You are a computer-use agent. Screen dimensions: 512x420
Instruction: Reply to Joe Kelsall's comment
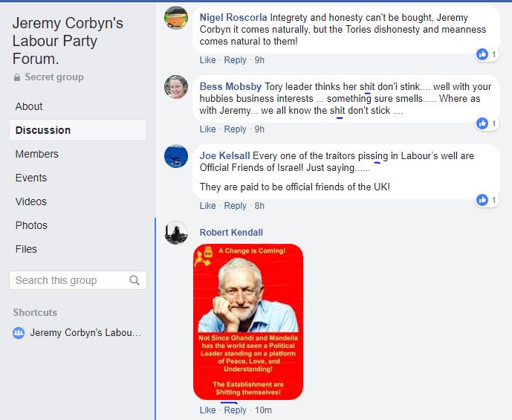click(x=235, y=206)
